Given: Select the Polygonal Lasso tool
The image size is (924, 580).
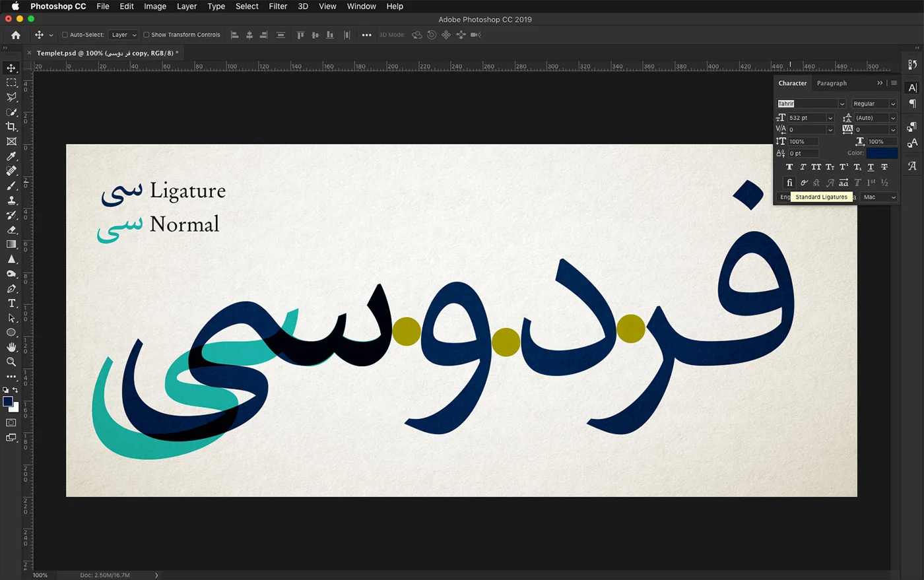Looking at the screenshot, I should [x=11, y=97].
